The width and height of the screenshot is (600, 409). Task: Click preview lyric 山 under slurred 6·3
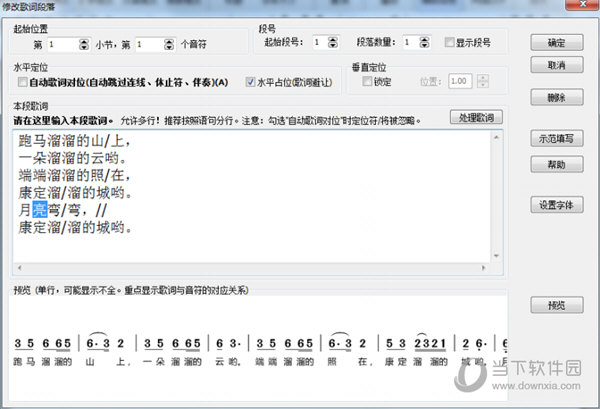[90, 362]
